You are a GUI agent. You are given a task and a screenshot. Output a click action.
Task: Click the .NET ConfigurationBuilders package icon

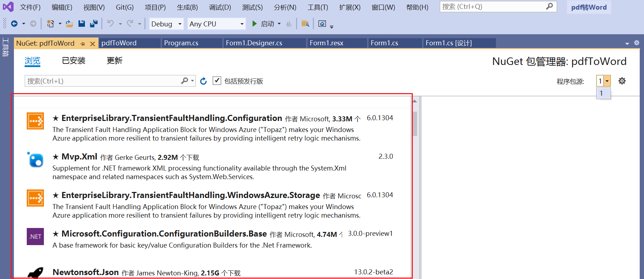(35, 237)
